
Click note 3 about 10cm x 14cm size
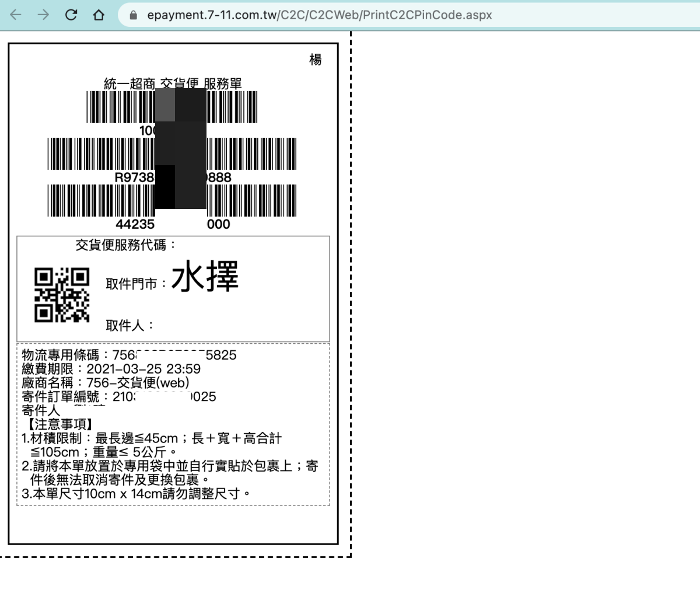tap(136, 494)
